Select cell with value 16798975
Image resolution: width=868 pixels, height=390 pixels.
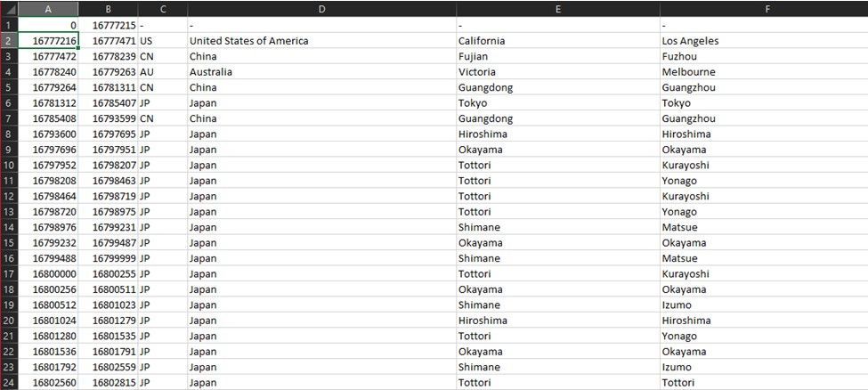coord(108,211)
